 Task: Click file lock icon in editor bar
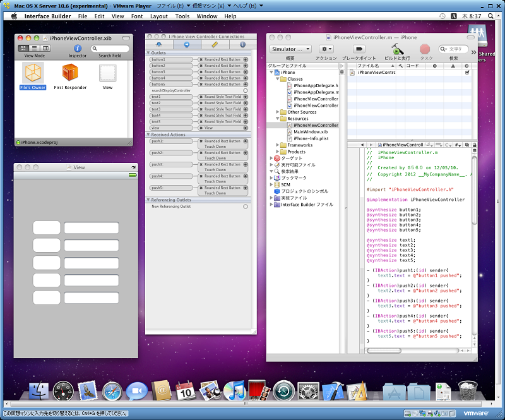coord(474,145)
